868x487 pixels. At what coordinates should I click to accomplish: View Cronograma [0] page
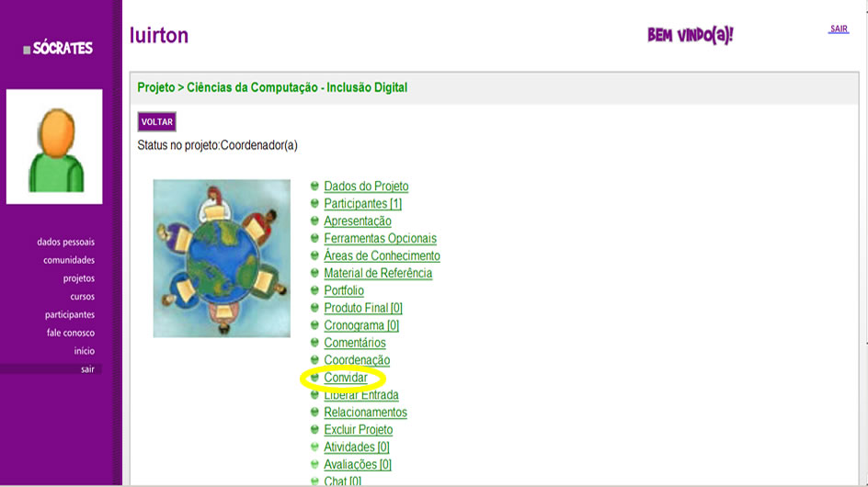coord(361,325)
